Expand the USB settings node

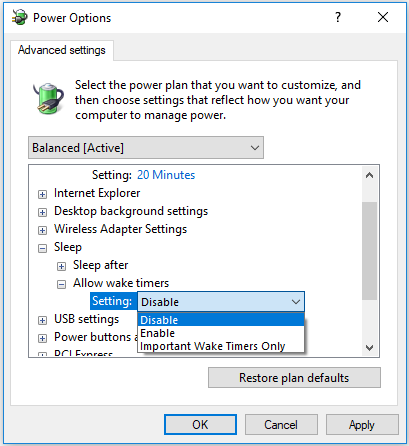pos(42,320)
